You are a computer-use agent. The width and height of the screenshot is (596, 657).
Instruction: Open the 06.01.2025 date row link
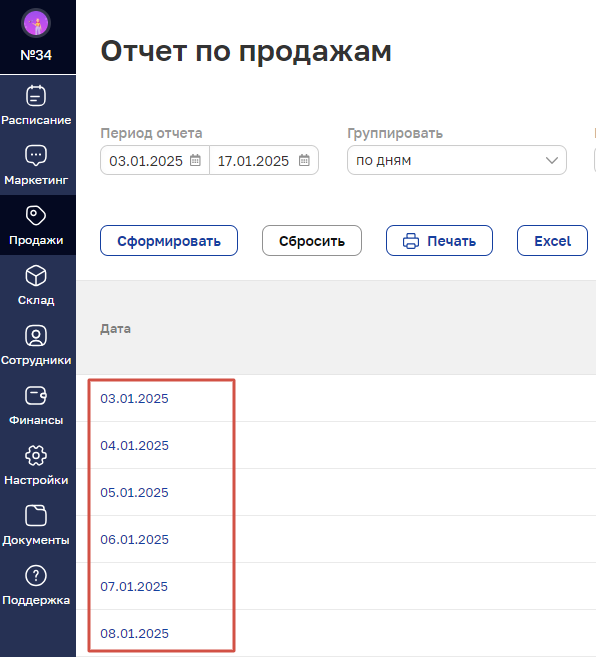[134, 539]
